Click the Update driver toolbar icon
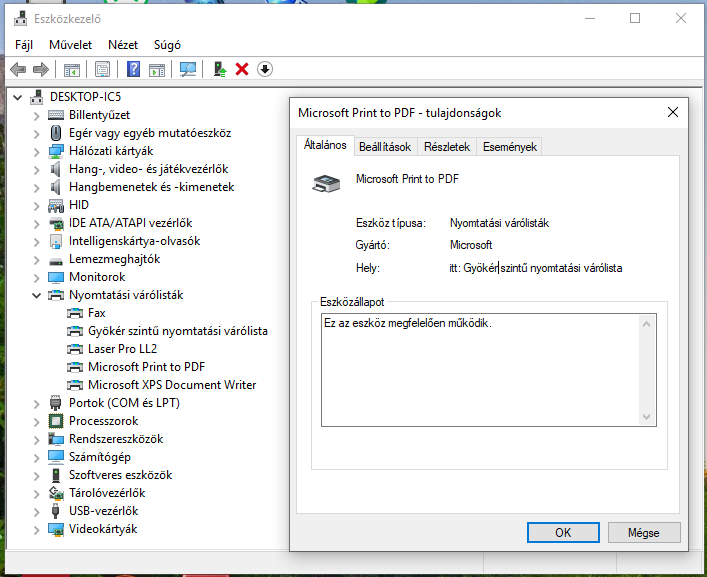Image resolution: width=707 pixels, height=577 pixels. tap(220, 69)
